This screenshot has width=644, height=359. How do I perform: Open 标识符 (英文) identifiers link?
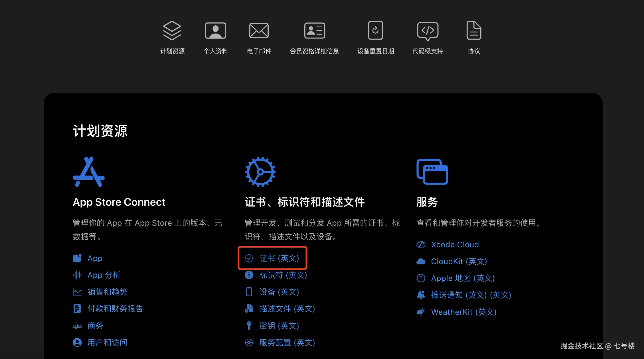click(283, 275)
